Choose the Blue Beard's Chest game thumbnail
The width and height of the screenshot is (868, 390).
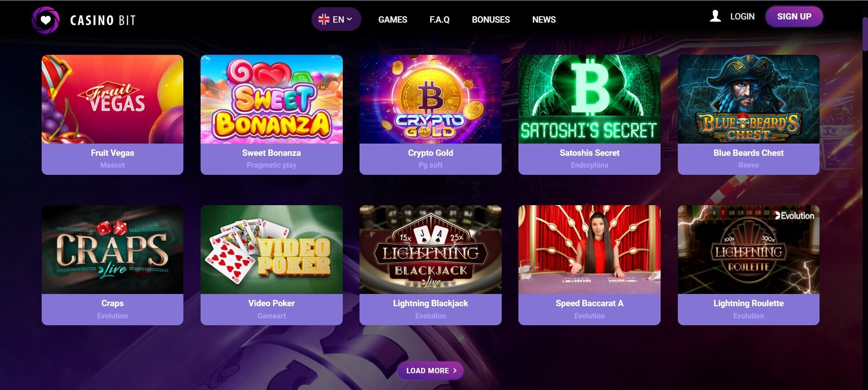click(748, 99)
